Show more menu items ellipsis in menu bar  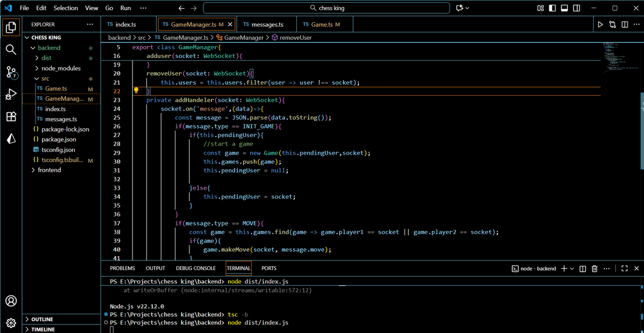coord(143,8)
